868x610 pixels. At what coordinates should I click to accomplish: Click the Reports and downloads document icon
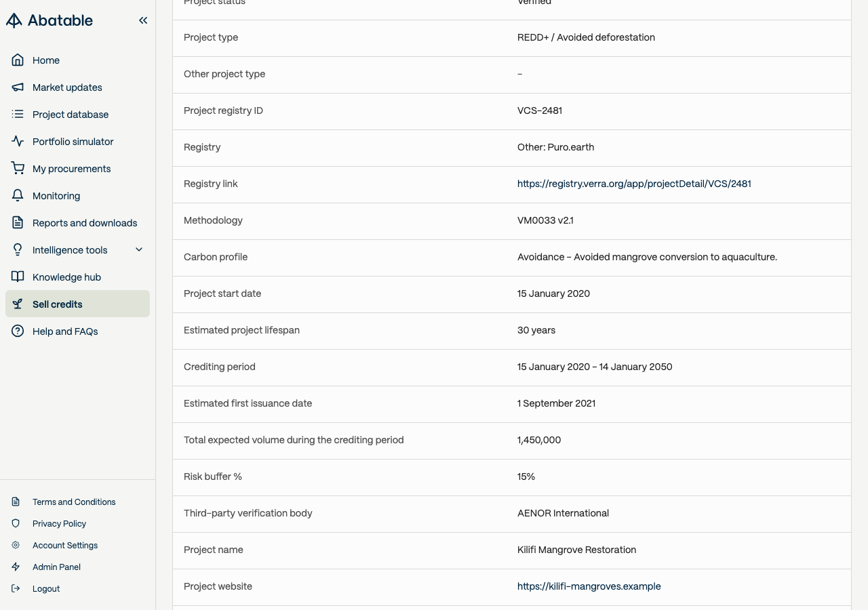point(18,223)
